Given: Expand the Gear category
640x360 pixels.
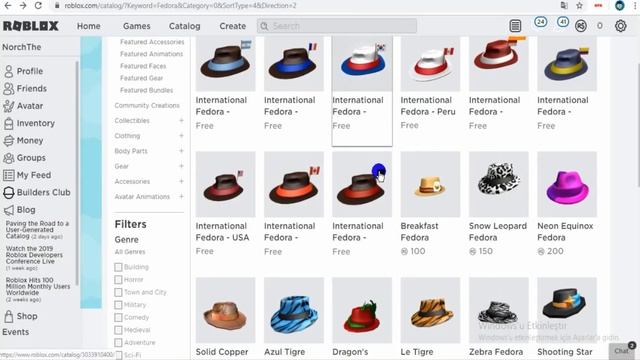Looking at the screenshot, I should [x=181, y=166].
